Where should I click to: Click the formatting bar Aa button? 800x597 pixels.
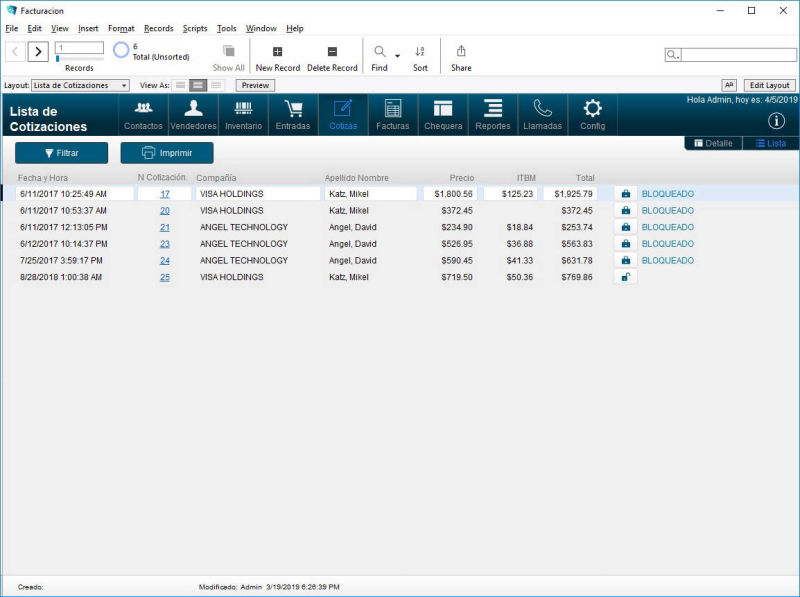click(x=729, y=85)
